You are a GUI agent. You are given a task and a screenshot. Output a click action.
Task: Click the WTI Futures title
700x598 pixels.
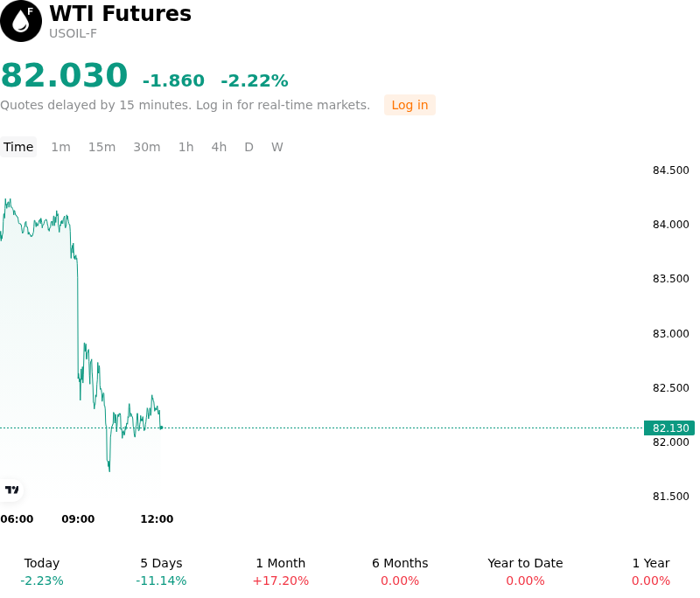pyautogui.click(x=120, y=13)
